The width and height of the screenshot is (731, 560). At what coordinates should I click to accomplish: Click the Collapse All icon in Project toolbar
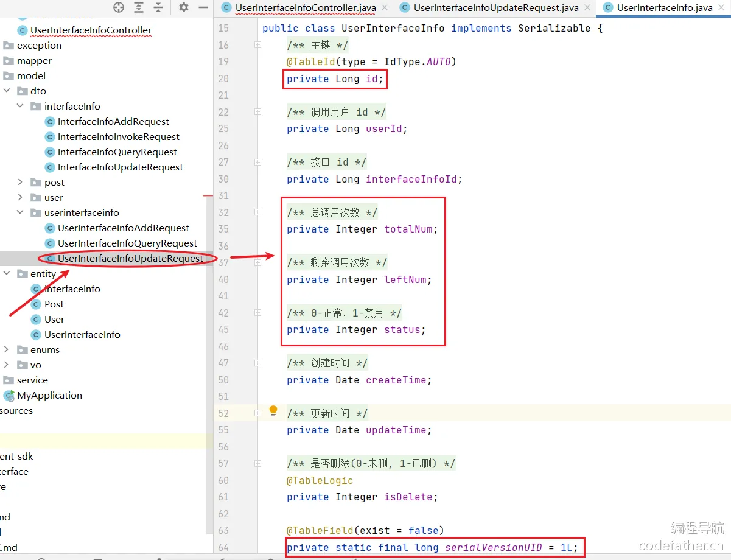(x=158, y=7)
